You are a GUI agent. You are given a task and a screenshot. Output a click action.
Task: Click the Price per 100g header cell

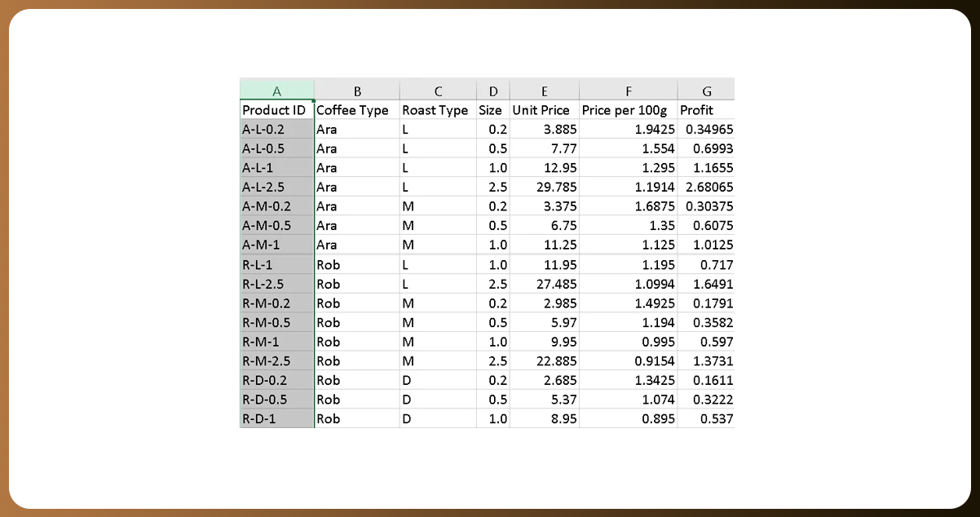(628, 110)
